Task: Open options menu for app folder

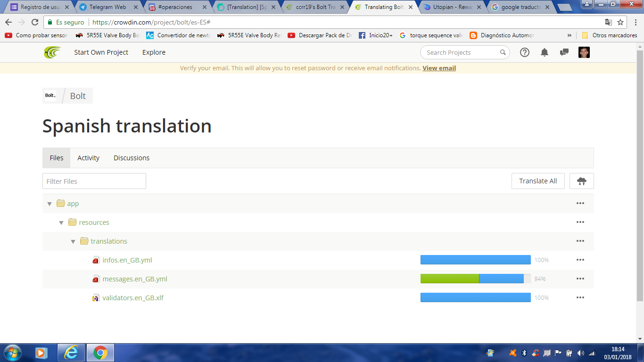Action: 580,203
